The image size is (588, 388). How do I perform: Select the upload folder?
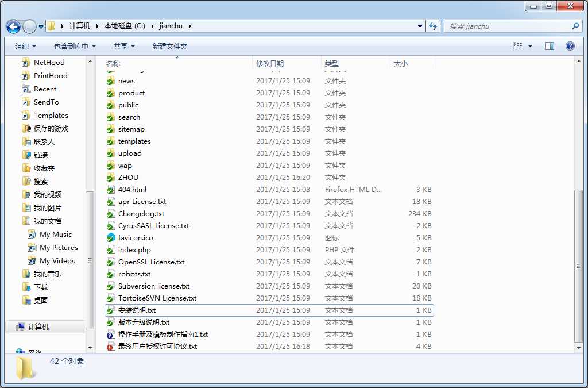[x=130, y=153]
